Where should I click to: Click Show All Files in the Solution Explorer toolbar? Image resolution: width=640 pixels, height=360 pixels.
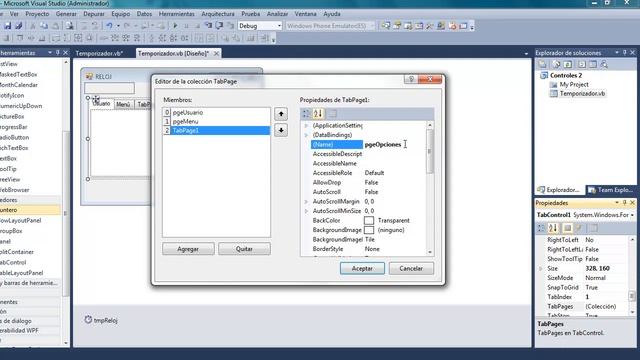[556, 64]
